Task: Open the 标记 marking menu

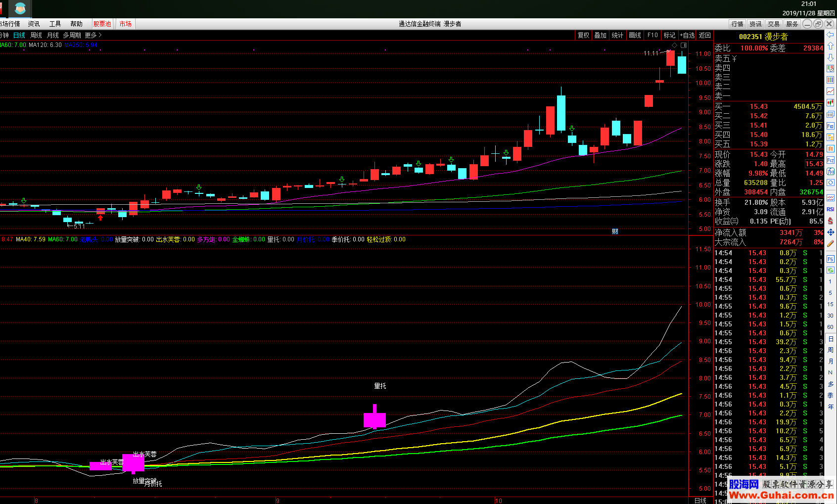Action: click(x=669, y=35)
